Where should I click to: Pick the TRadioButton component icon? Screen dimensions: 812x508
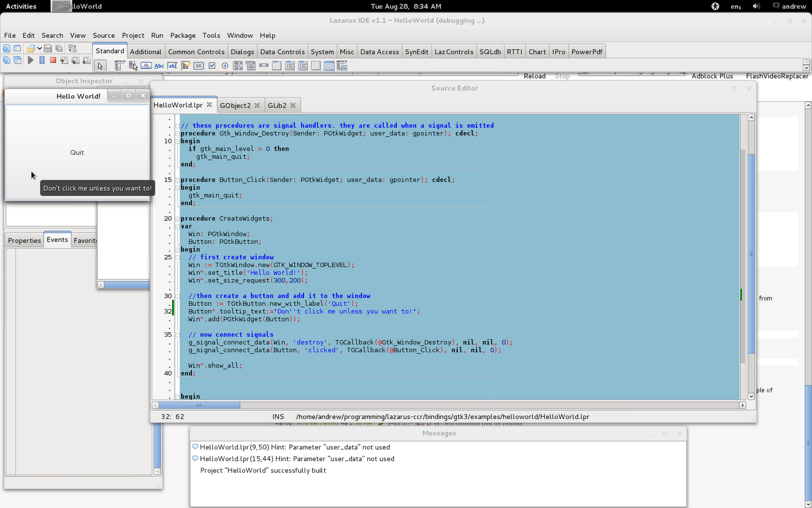pyautogui.click(x=225, y=66)
